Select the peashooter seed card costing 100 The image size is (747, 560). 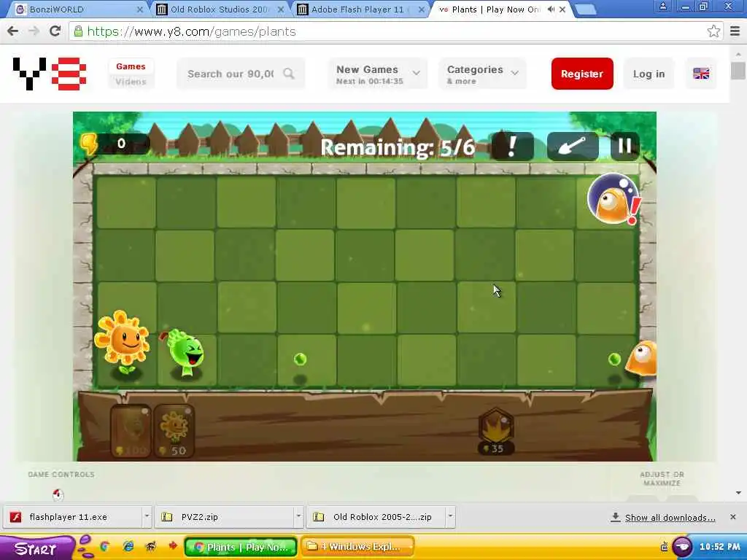(130, 432)
